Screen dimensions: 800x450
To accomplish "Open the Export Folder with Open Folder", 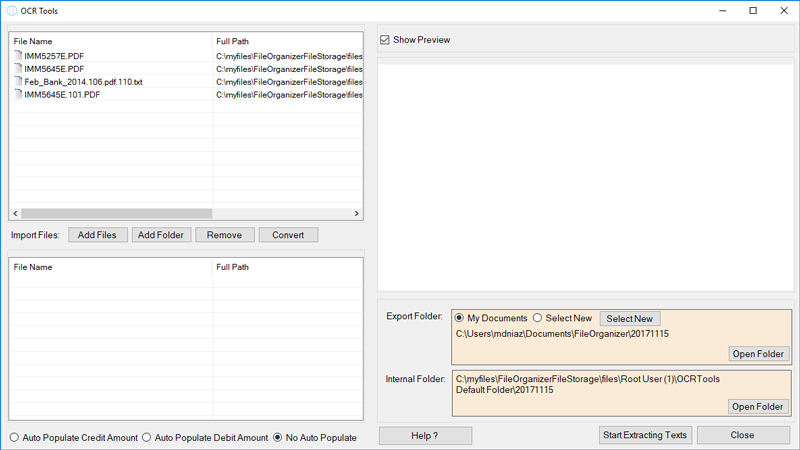I will [x=758, y=354].
